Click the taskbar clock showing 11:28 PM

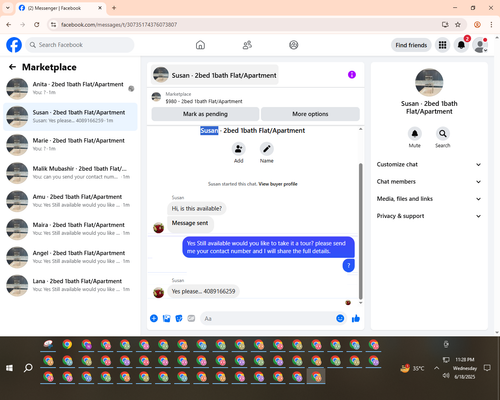(x=465, y=368)
